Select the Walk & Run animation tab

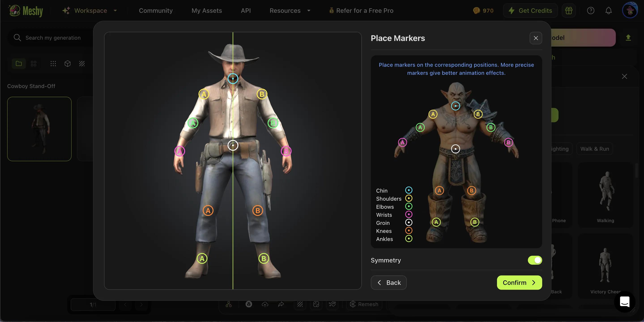pos(595,148)
